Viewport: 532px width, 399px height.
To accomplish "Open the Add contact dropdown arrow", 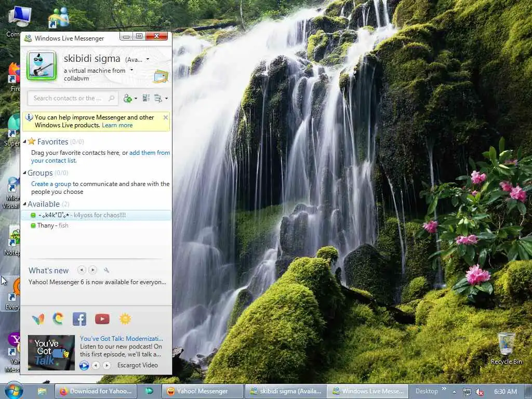I will (x=136, y=98).
